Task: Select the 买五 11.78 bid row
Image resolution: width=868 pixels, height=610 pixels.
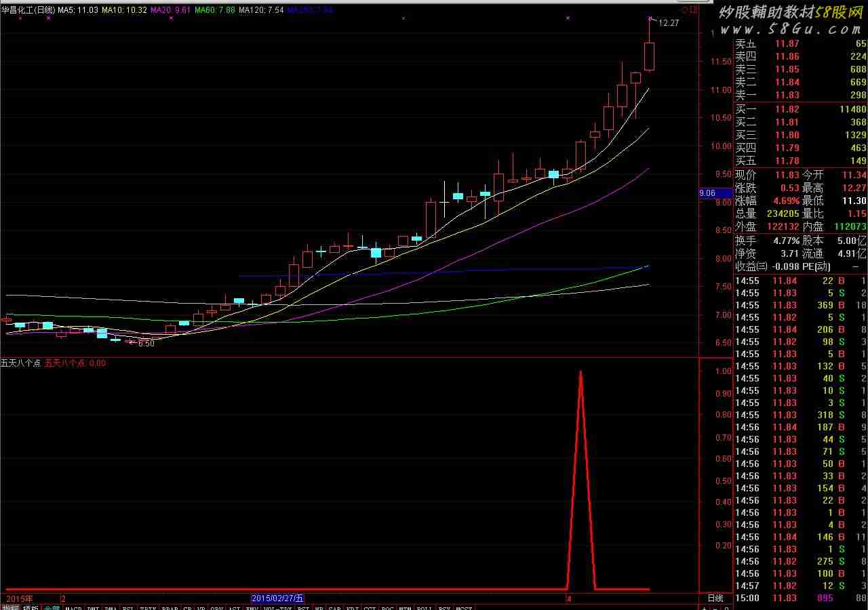Action: tap(802, 161)
